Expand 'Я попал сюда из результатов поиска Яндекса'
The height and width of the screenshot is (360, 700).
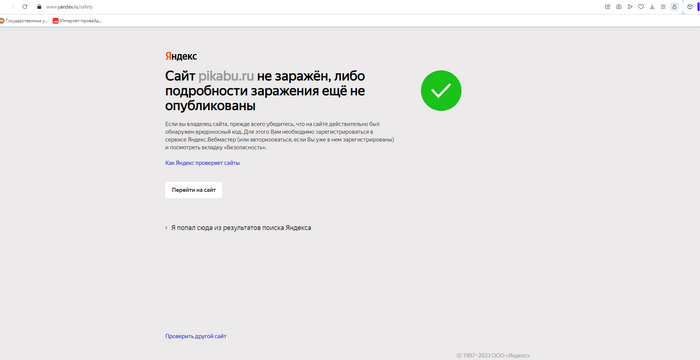238,228
